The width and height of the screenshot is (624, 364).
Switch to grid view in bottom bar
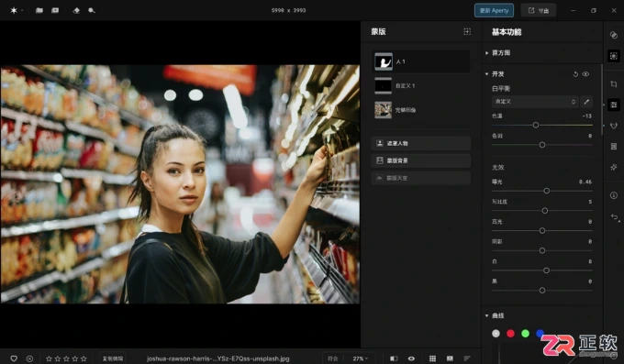click(x=432, y=358)
